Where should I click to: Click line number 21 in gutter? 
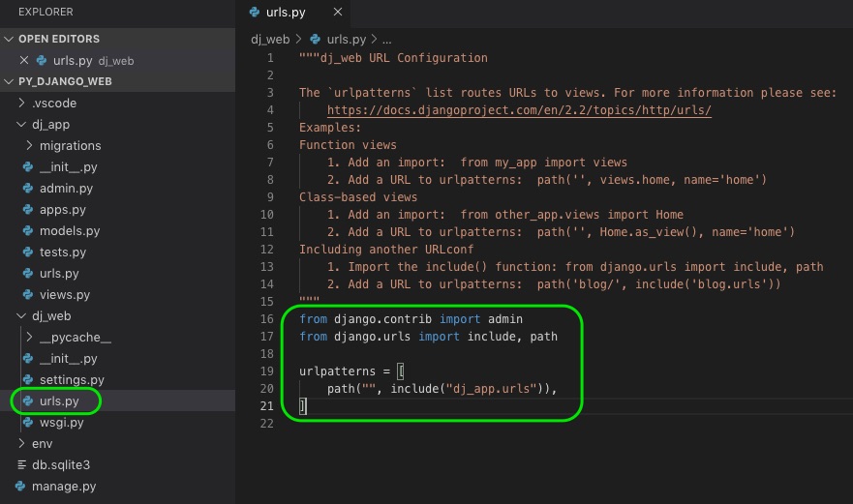click(267, 405)
